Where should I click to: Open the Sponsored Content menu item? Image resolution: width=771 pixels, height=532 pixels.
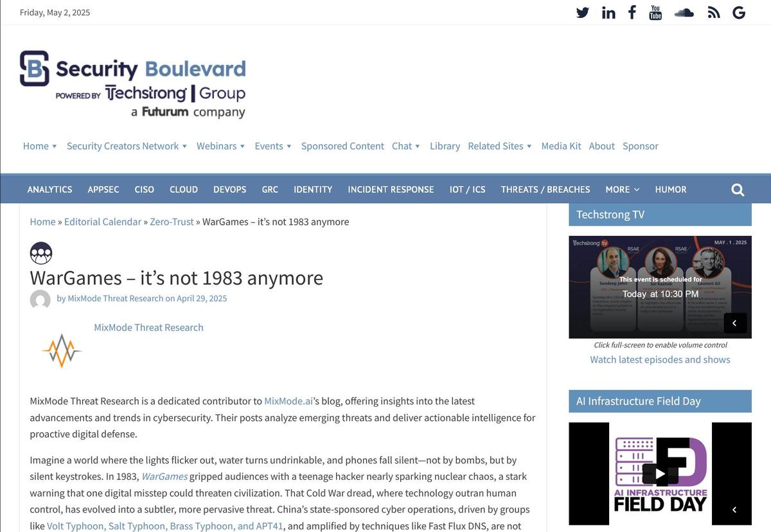342,146
